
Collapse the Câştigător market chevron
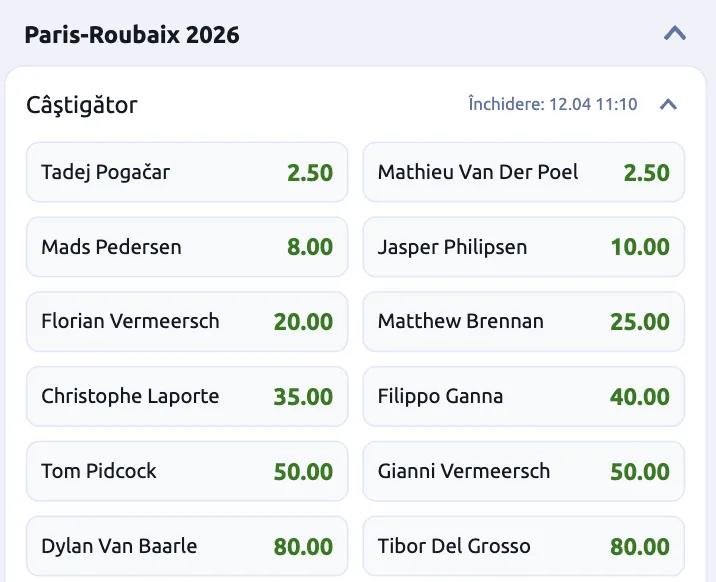tap(669, 104)
